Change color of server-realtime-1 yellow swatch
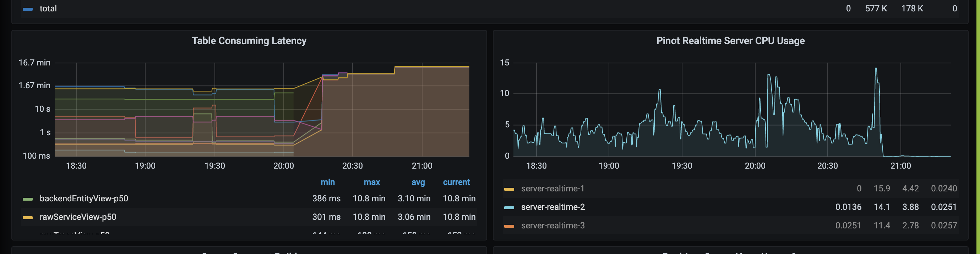980x254 pixels. pyautogui.click(x=509, y=189)
